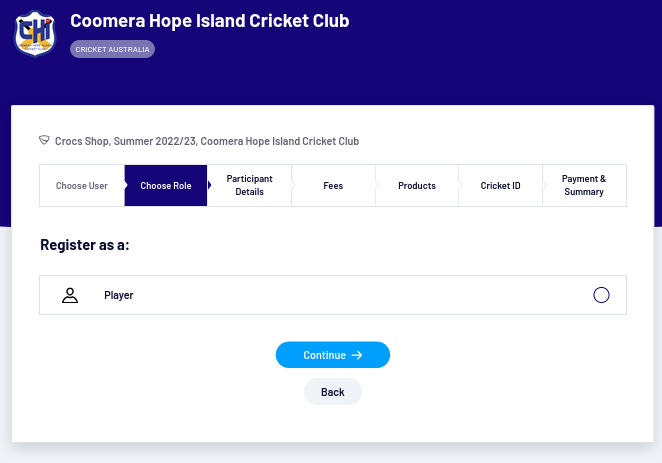Click the Register as a heading
The image size is (662, 463).
tap(85, 245)
